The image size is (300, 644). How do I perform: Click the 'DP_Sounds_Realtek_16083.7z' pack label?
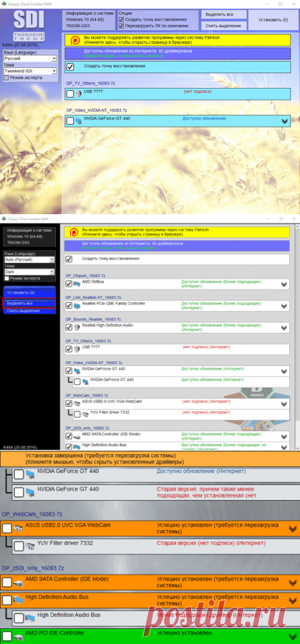click(93, 319)
